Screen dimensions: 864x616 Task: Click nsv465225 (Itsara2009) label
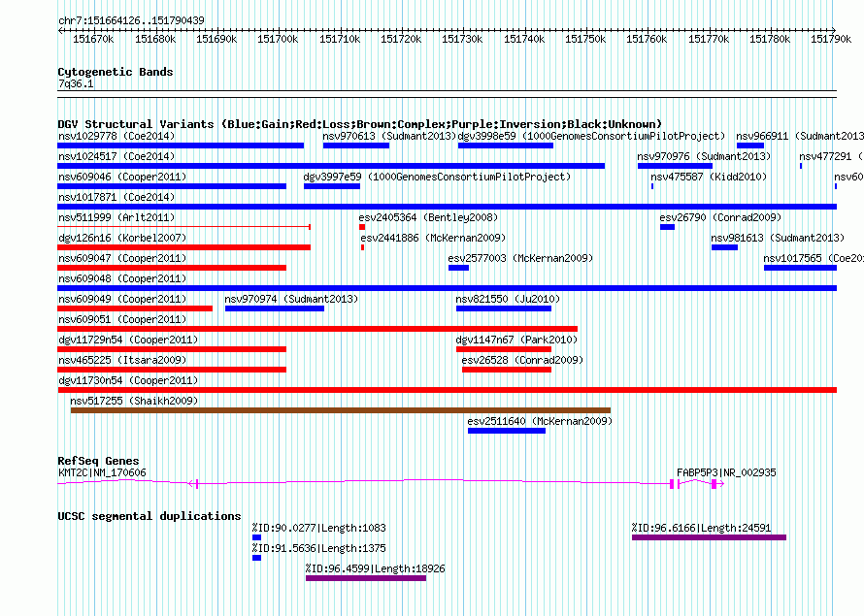coord(122,360)
